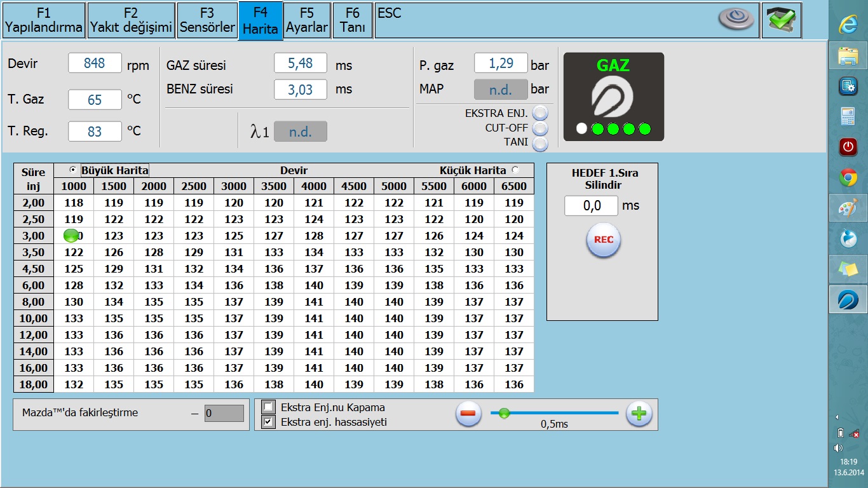The image size is (868, 488).
Task: Click the lambda 1 n.d. field
Action: [301, 132]
